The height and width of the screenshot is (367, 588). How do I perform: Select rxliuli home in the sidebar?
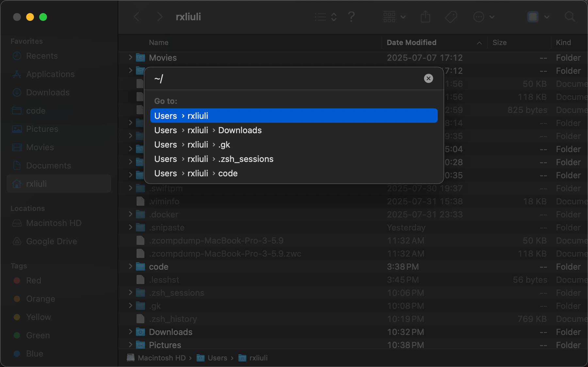click(x=59, y=184)
